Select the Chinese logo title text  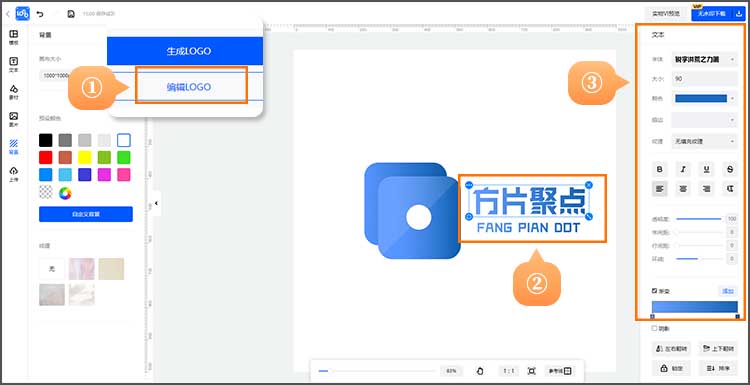pyautogui.click(x=529, y=200)
